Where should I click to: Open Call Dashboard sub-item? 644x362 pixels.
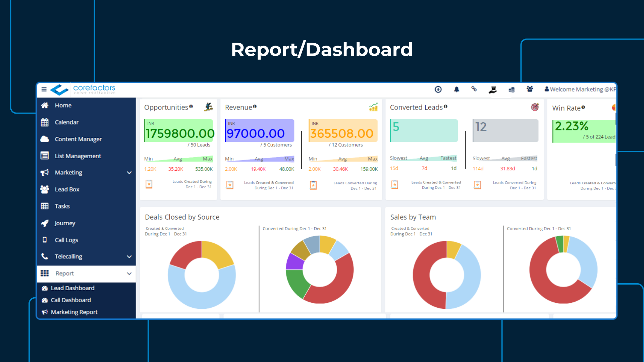[x=71, y=300]
